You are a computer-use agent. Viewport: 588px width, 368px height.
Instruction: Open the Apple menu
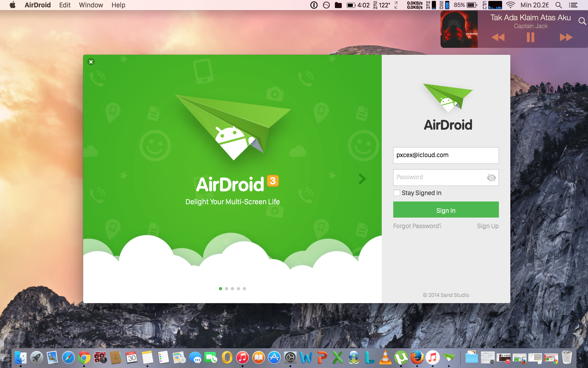coord(12,5)
